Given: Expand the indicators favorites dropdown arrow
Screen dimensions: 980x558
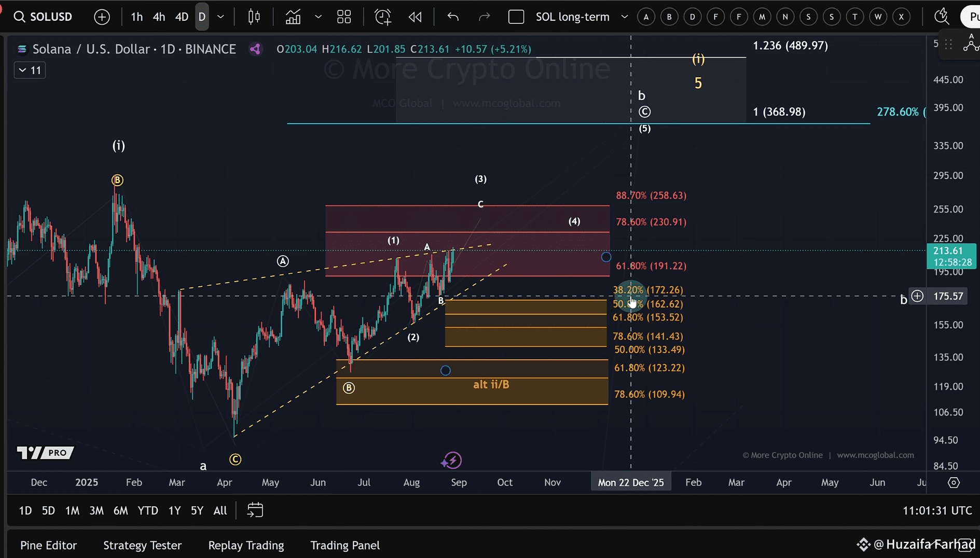Looking at the screenshot, I should 318,17.
